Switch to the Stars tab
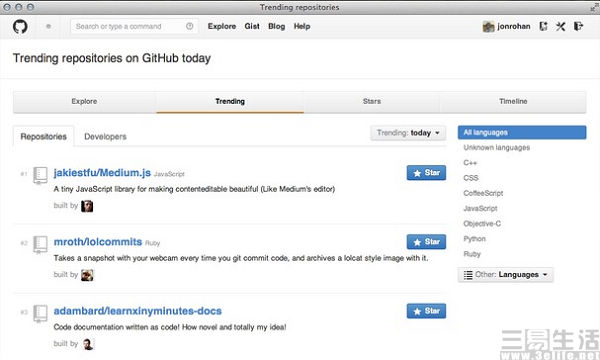This screenshot has width=600, height=360. [372, 101]
